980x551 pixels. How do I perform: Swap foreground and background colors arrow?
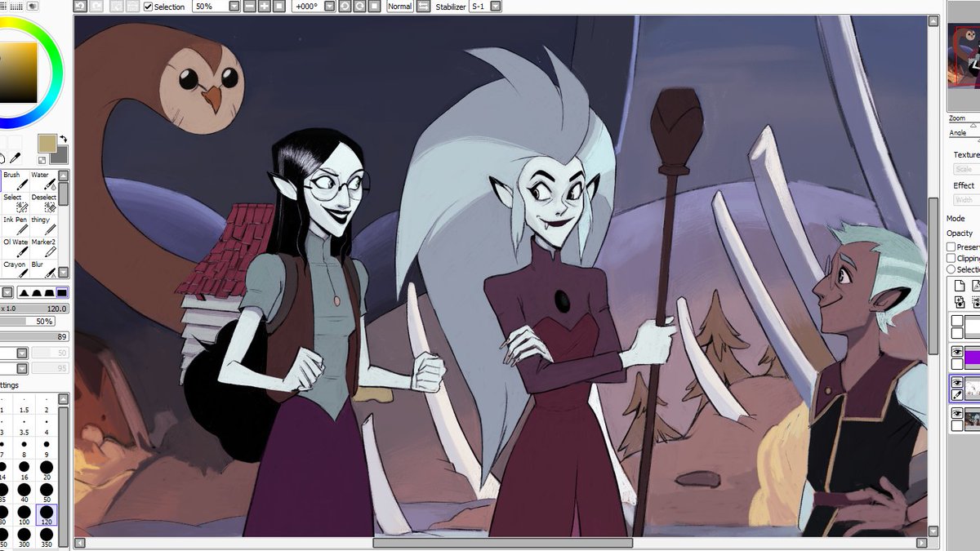63,140
